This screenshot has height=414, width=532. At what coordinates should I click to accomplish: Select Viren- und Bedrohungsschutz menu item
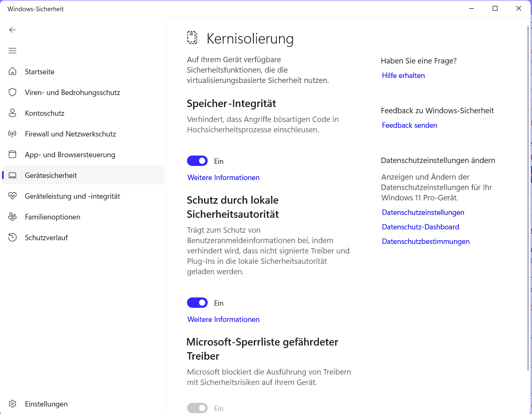(x=83, y=92)
